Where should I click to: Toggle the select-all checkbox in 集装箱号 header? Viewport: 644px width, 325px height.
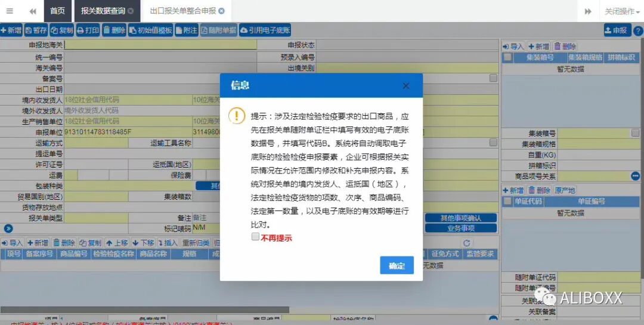click(507, 57)
